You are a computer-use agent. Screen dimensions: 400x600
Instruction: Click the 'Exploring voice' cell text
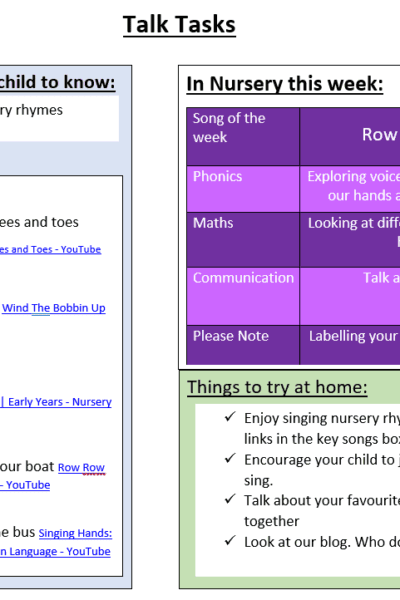(354, 176)
